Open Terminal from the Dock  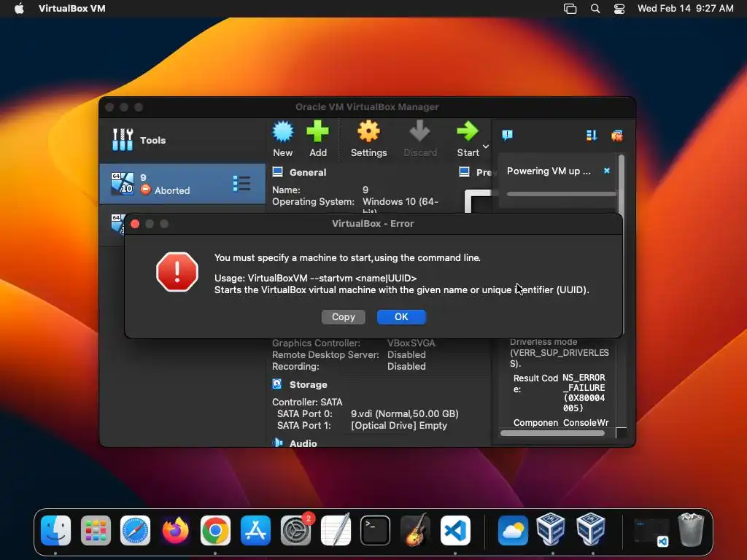[376, 530]
